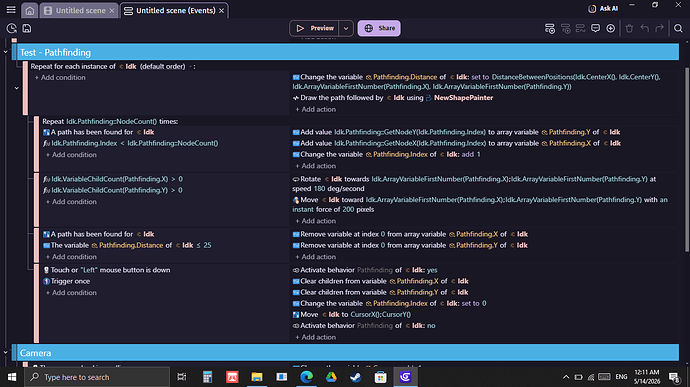Select the Repeat Idk.Pathfinding::NodeCount() times text
Image resolution: width=690 pixels, height=387 pixels.
[110, 122]
